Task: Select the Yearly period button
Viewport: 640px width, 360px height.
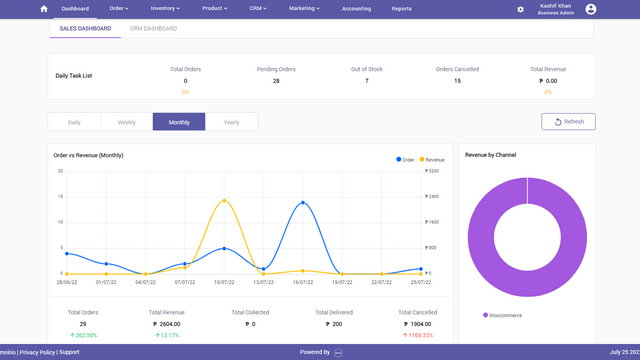Action: point(231,122)
